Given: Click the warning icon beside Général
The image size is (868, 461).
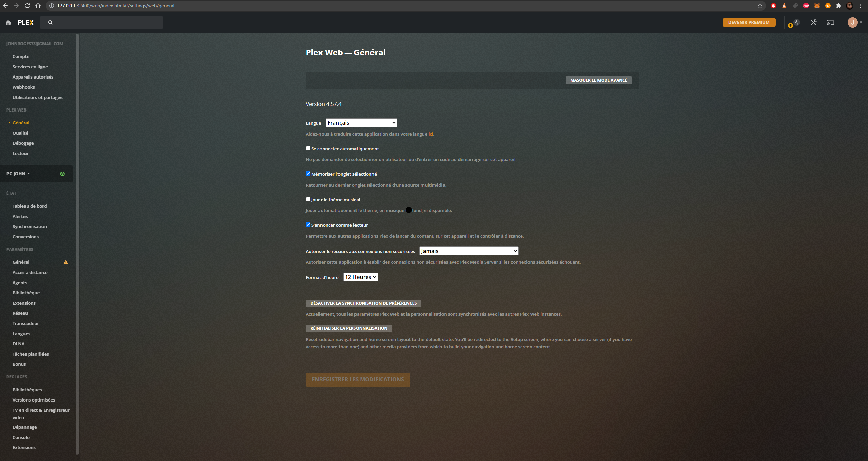Looking at the screenshot, I should click(66, 262).
